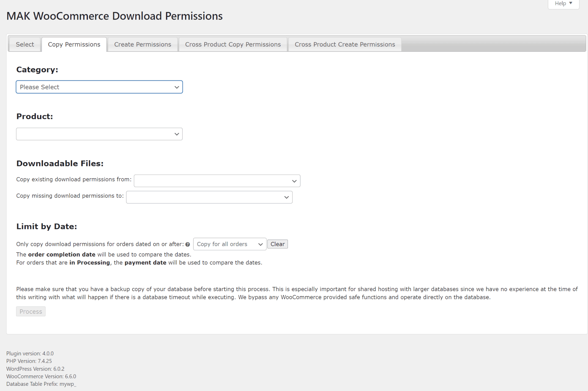Open the Copy missing permissions to dropdown
The height and width of the screenshot is (391, 588).
[209, 197]
